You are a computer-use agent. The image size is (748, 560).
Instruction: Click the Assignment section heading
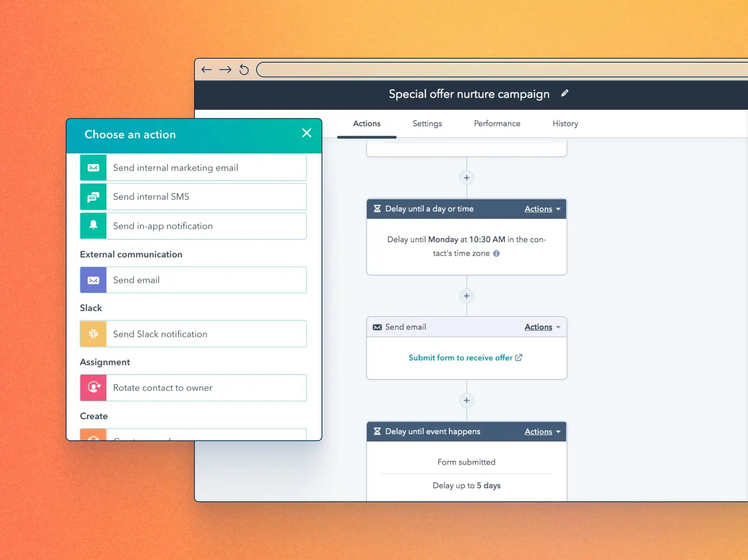coord(105,362)
